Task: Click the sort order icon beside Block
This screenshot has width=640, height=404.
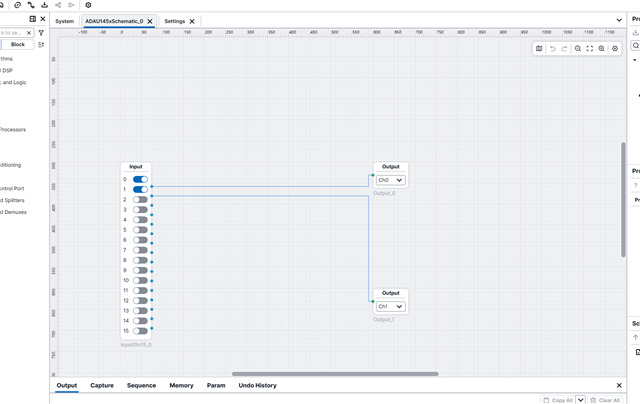Action: (x=41, y=44)
